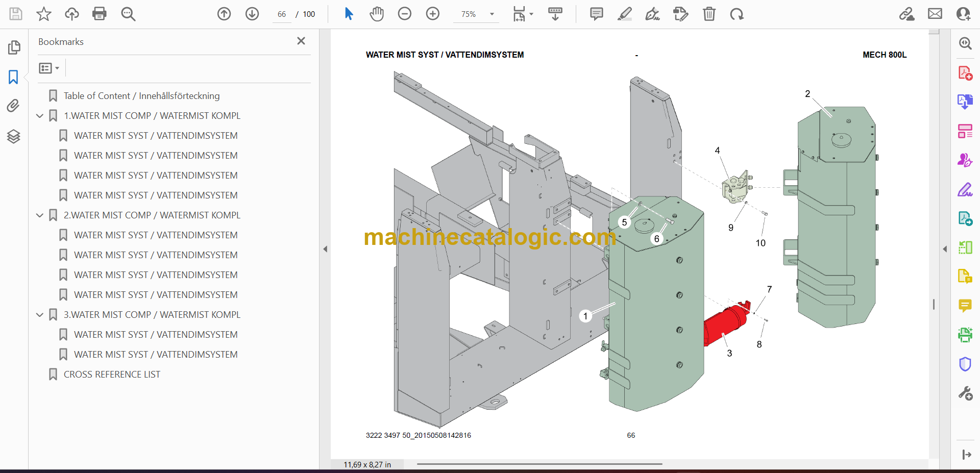Add document to starred favorites
Image resolution: width=980 pixels, height=473 pixels.
tap(44, 14)
